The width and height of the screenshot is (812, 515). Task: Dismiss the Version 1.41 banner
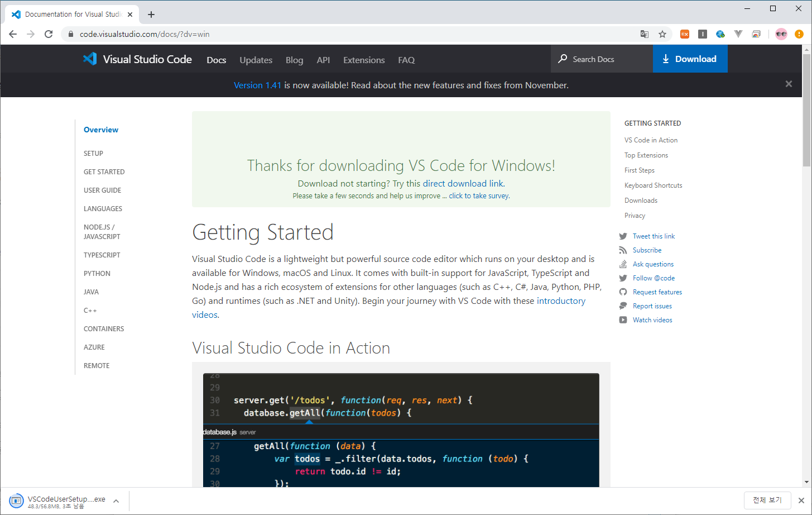pyautogui.click(x=789, y=84)
